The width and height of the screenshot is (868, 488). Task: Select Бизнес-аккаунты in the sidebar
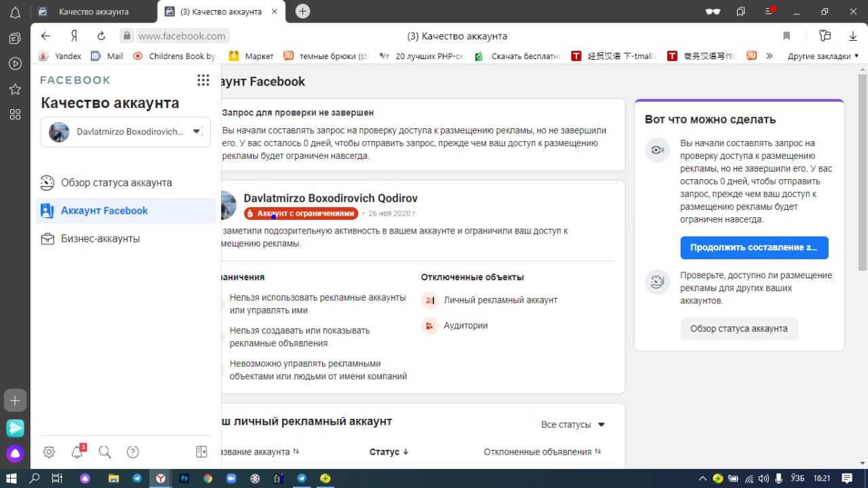(125, 239)
